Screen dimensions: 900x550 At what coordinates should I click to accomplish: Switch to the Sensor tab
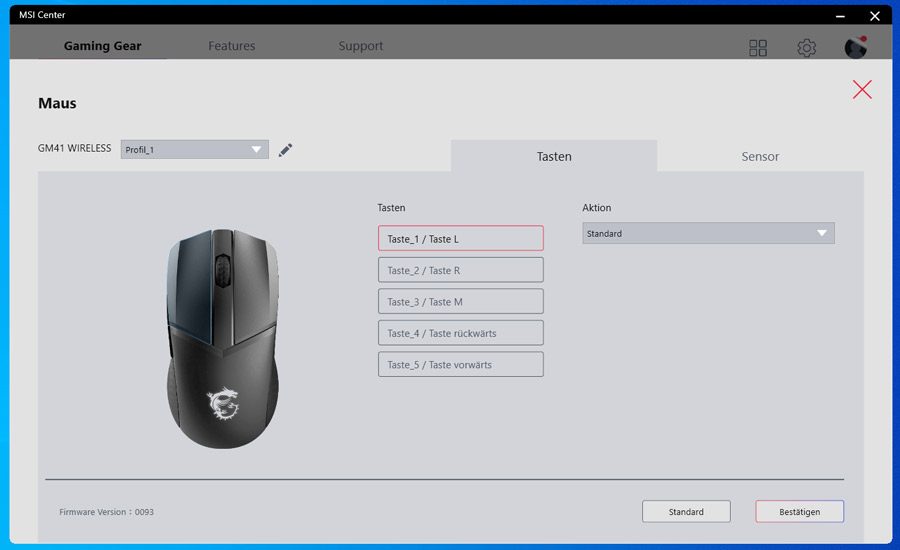click(x=760, y=156)
